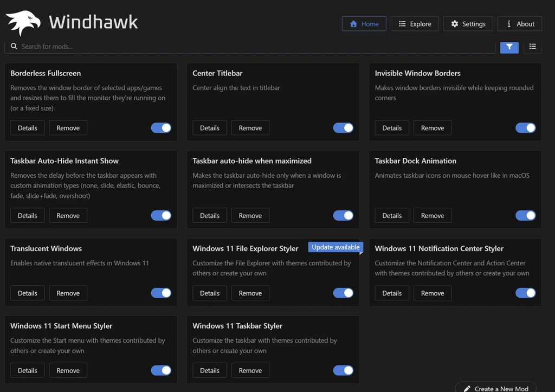Viewport: 555px width, 392px height.
Task: Turn off Windows 11 File Explorer Styler
Action: click(x=343, y=293)
